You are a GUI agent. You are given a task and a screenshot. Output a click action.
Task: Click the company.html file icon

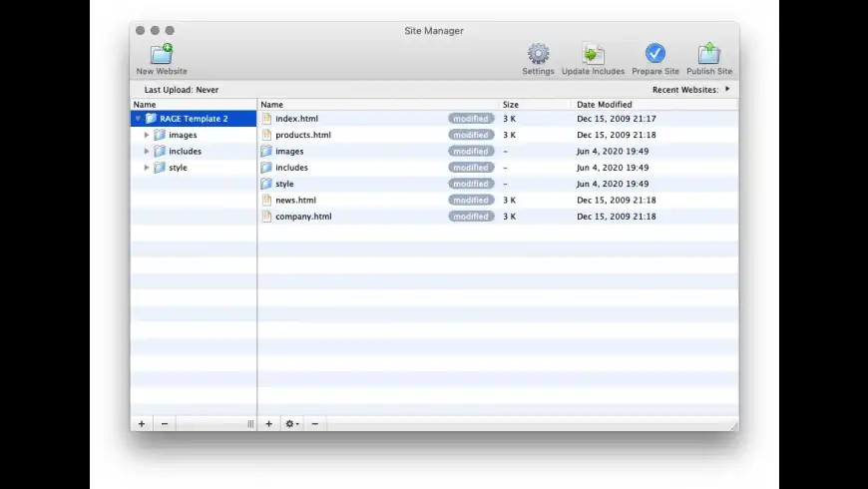pyautogui.click(x=266, y=216)
